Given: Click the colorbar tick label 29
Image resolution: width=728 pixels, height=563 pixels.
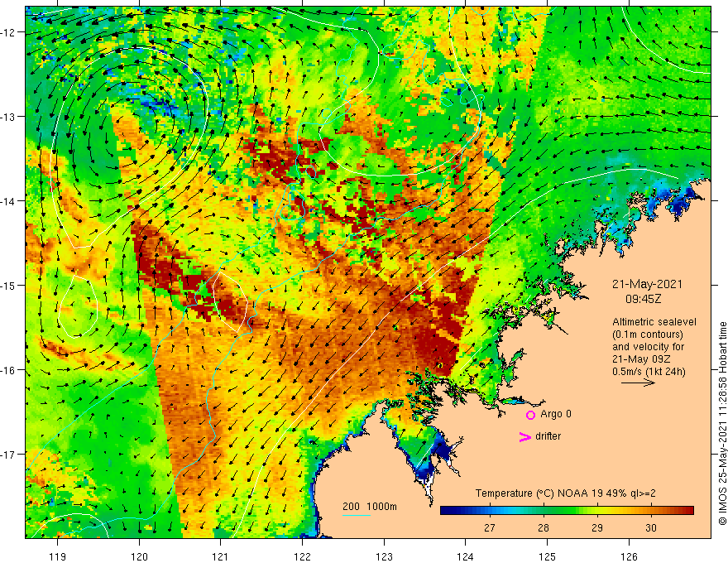Looking at the screenshot, I should pyautogui.click(x=597, y=527).
